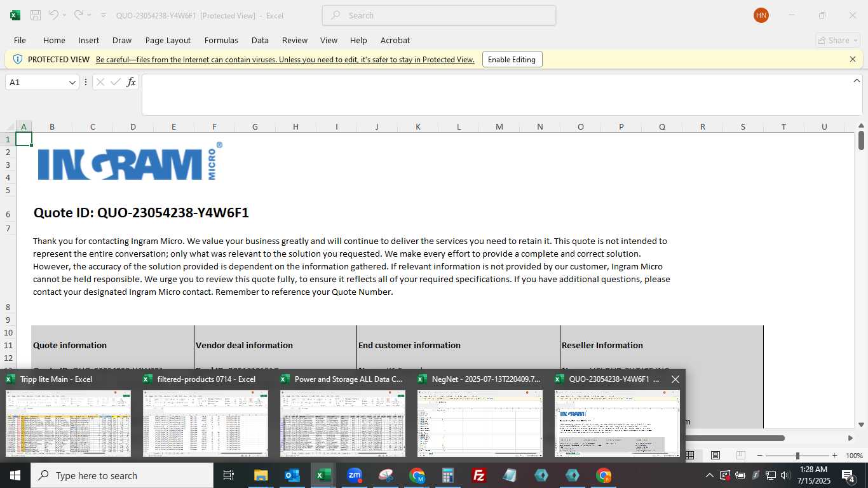
Task: Open the Review tab
Action: pos(295,40)
